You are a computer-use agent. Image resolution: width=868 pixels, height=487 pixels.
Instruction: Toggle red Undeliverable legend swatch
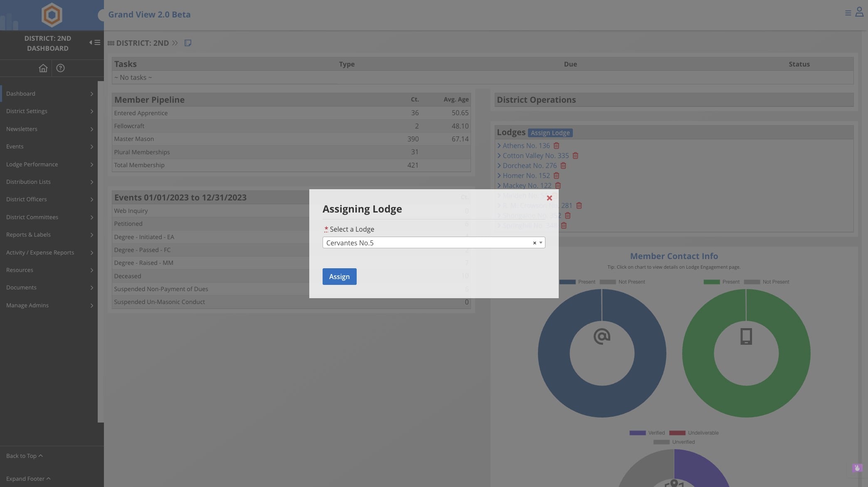[x=677, y=433]
